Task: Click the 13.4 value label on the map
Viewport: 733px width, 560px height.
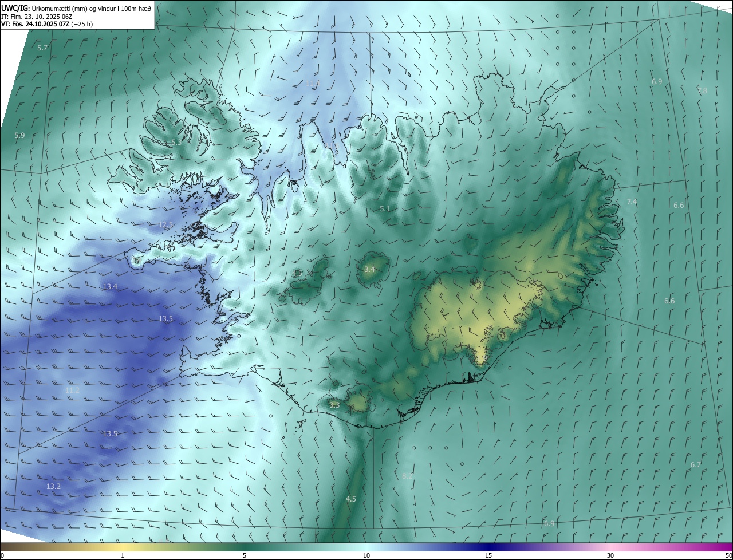Action: tap(110, 287)
